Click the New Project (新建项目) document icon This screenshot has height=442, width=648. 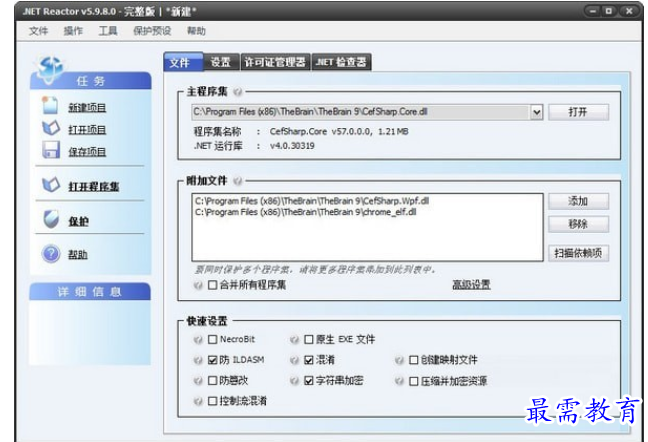pyautogui.click(x=50, y=105)
